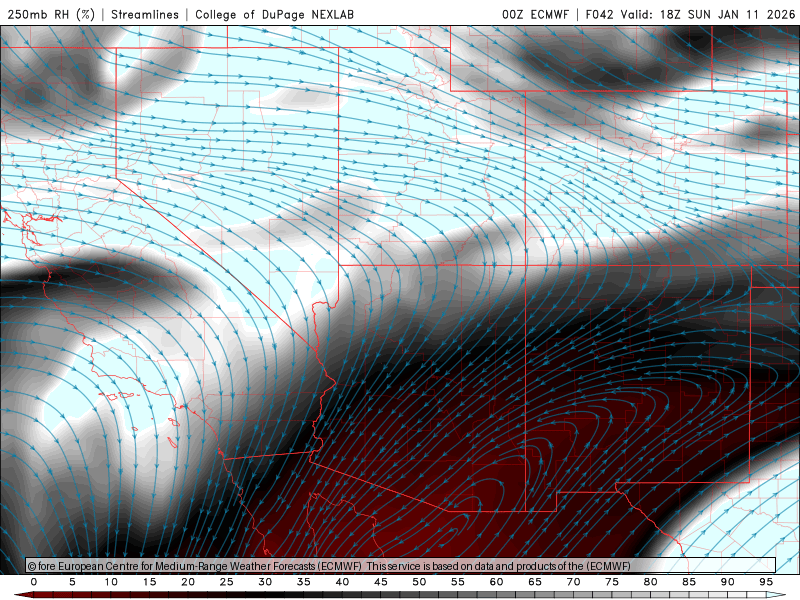
Task: Click the '45' value on color scale
Action: [381, 582]
